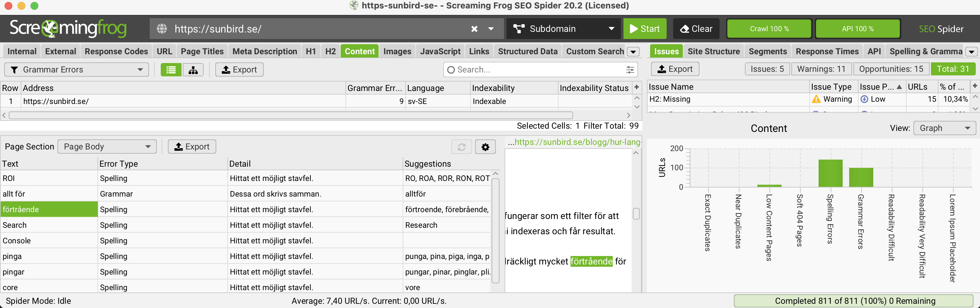
Task: Open the Site Structure tab
Action: [x=714, y=51]
